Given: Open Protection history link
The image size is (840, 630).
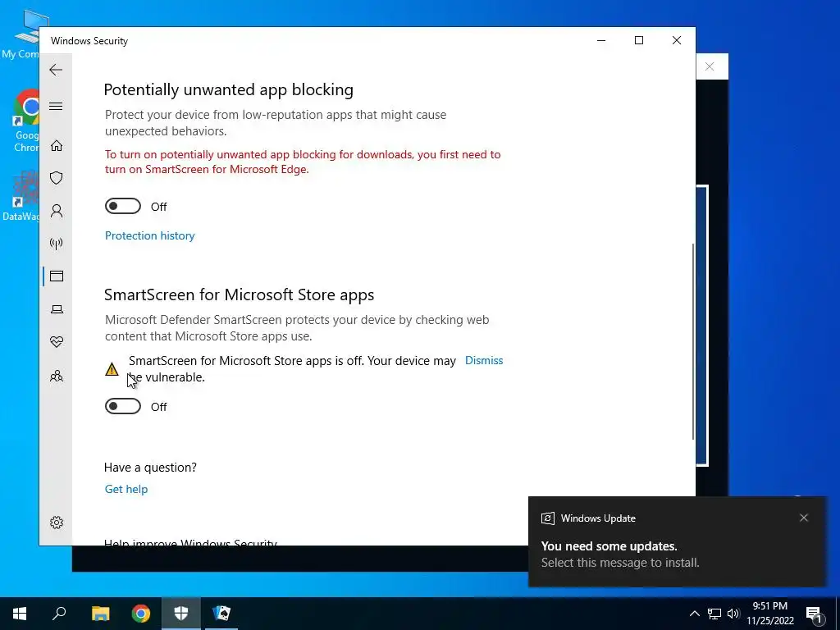Looking at the screenshot, I should [149, 235].
